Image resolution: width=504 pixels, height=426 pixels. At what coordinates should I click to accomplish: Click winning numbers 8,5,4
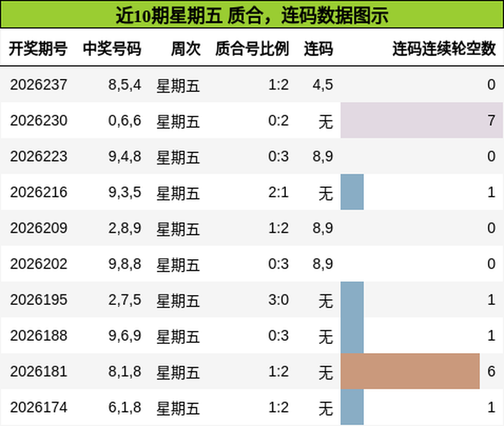[x=125, y=85]
